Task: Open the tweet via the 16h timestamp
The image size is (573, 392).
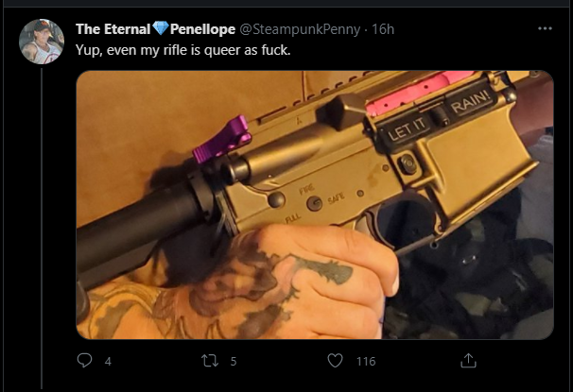Action: (383, 29)
